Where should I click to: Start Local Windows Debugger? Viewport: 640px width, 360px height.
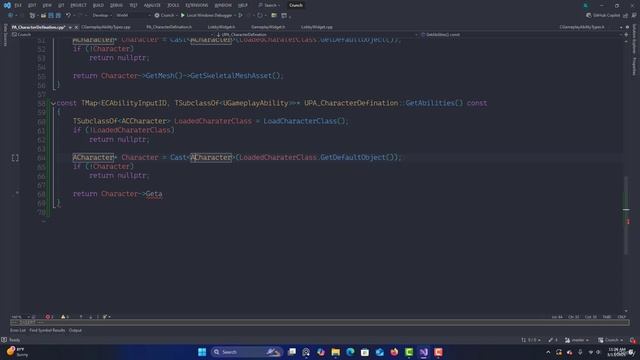[x=208, y=16]
